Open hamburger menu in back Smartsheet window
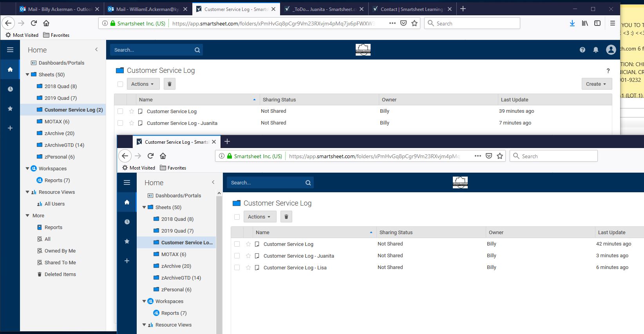The width and height of the screenshot is (644, 334). [10, 50]
